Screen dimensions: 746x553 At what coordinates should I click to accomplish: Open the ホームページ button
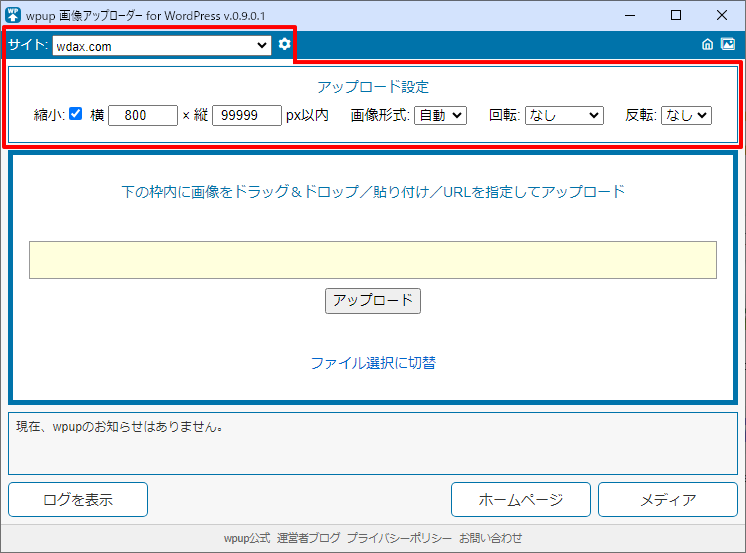pos(520,500)
